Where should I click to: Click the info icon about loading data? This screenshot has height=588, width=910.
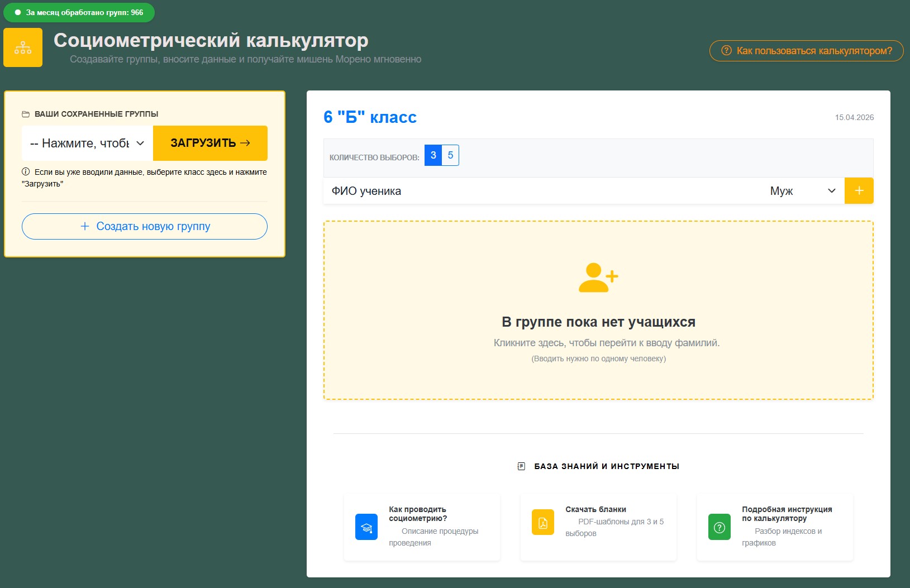point(26,172)
